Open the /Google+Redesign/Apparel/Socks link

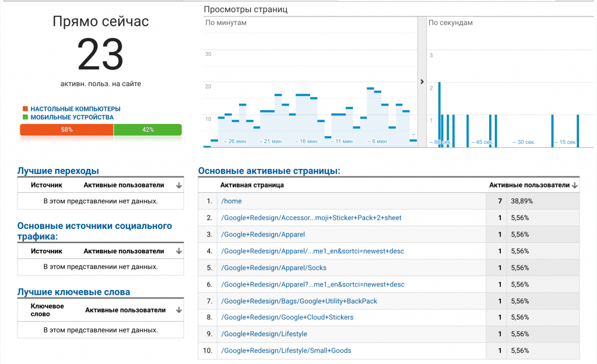click(x=274, y=268)
